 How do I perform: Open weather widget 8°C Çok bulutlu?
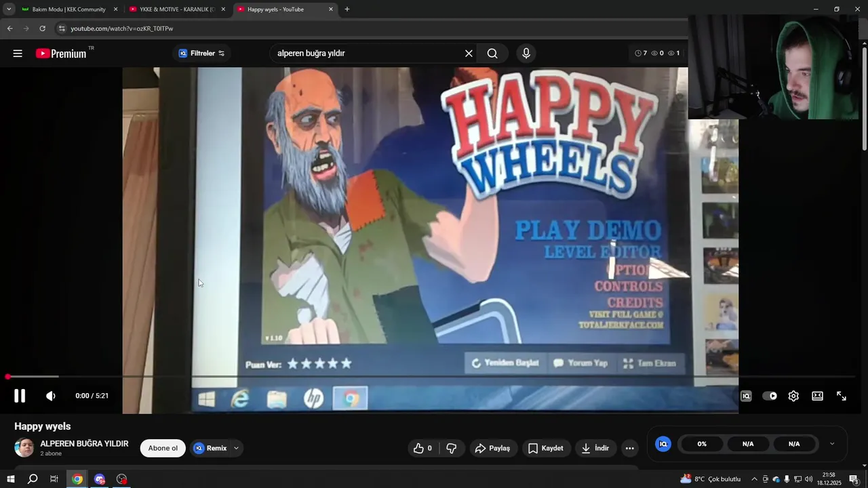tap(711, 479)
